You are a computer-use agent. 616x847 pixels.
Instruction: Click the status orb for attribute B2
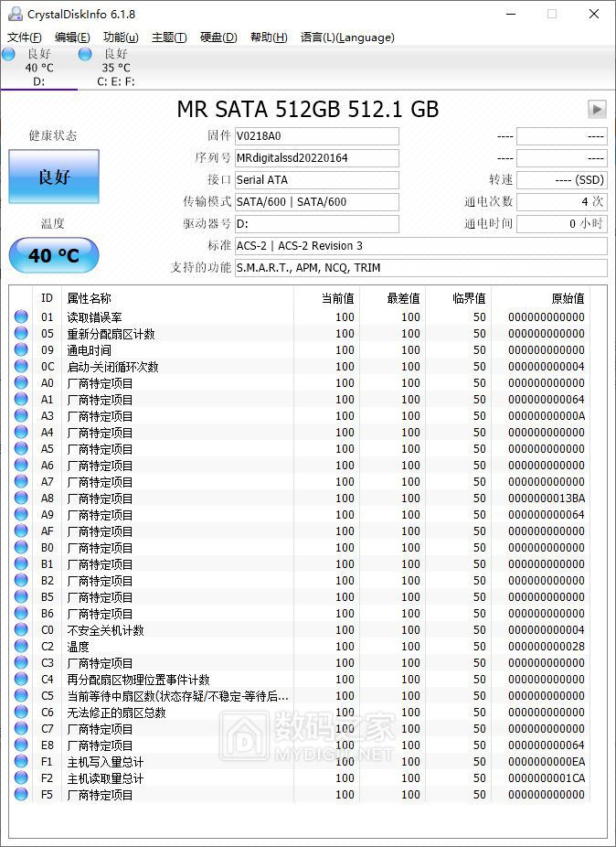click(x=21, y=580)
